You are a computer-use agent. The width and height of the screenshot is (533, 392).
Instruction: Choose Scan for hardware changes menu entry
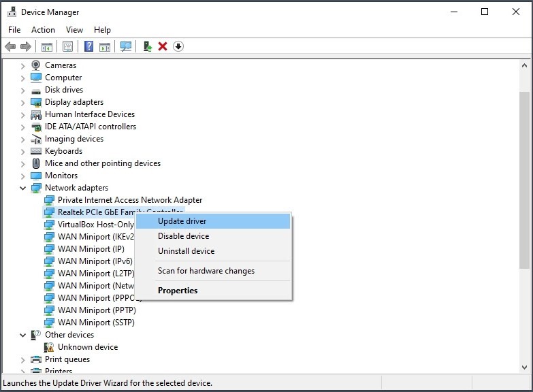[x=213, y=271]
